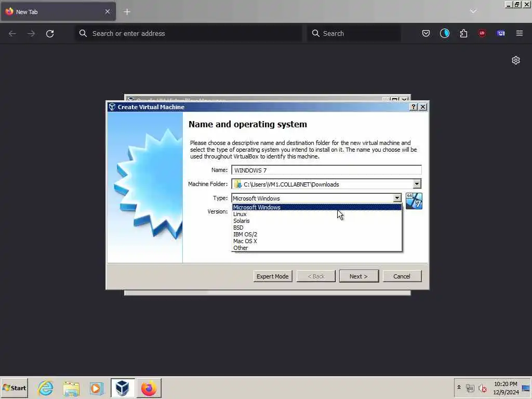Image resolution: width=532 pixels, height=399 pixels.
Task: Click the folder icon in Machine Folder field
Action: [x=237, y=184]
